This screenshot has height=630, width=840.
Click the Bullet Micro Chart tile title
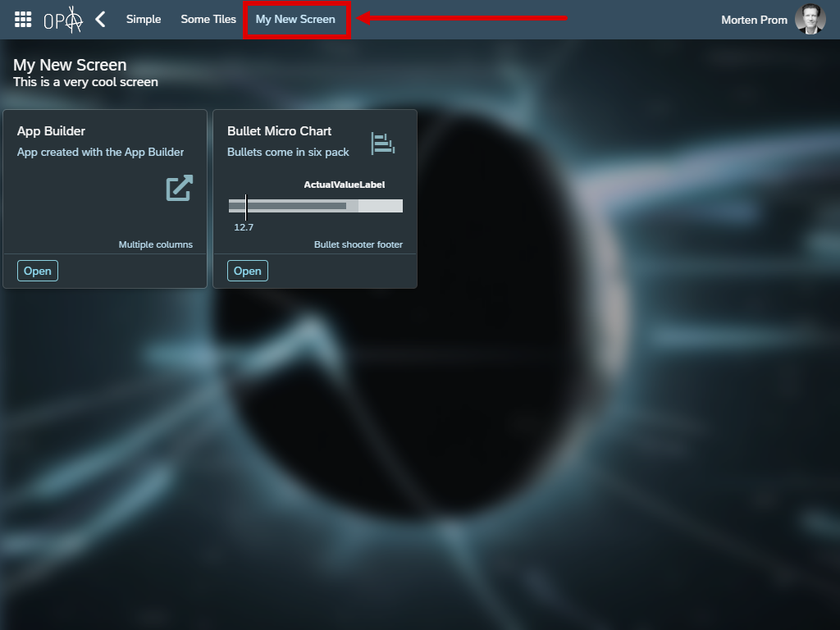pyautogui.click(x=279, y=131)
